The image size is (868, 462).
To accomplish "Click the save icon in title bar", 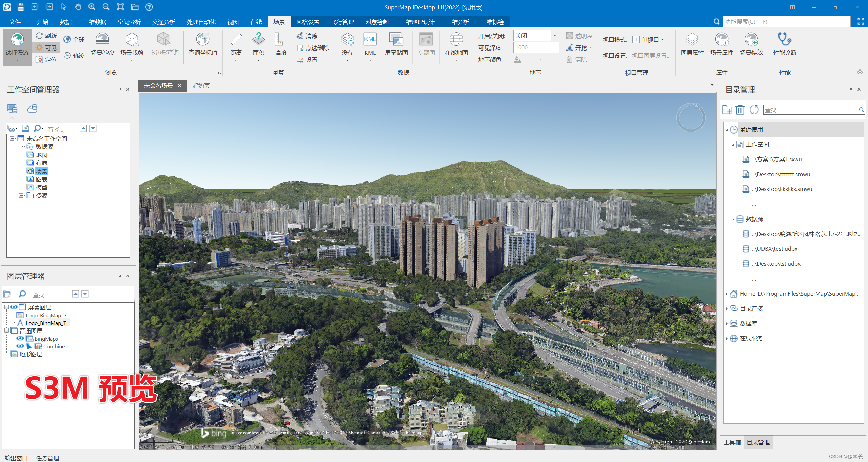I will pyautogui.click(x=21, y=7).
